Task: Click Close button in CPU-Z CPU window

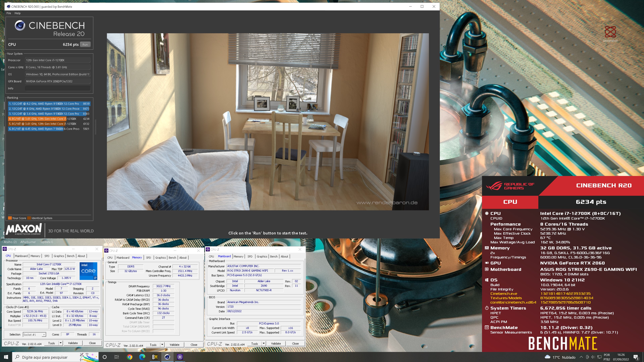Action: [x=92, y=343]
